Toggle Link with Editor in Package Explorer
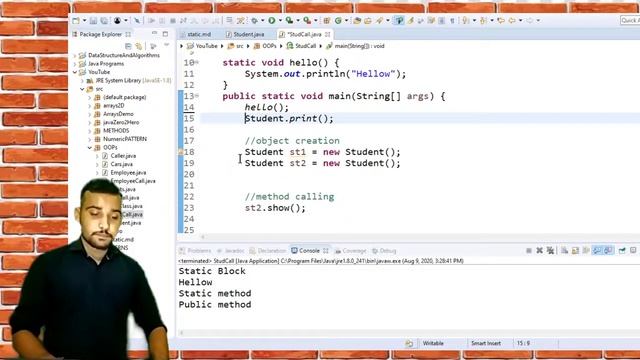The width and height of the screenshot is (640, 360). [x=139, y=46]
